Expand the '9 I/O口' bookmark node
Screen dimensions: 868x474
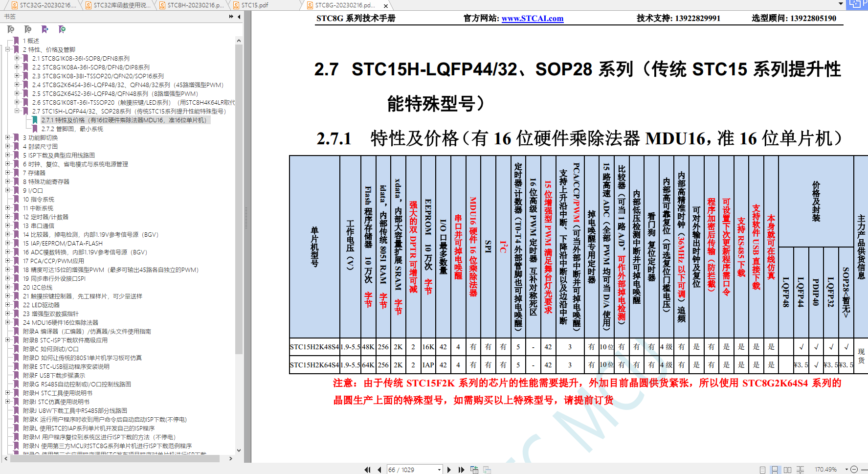[x=8, y=190]
